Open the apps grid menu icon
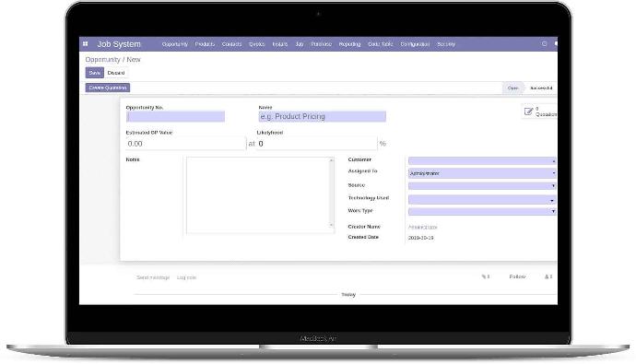Image resolution: width=636 pixels, height=364 pixels. (x=85, y=44)
